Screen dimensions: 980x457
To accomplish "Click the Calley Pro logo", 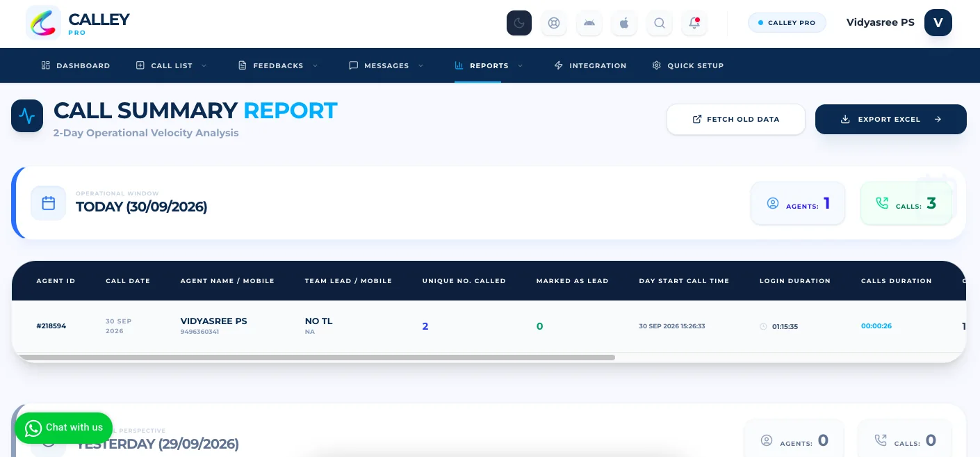I will 78,23.
